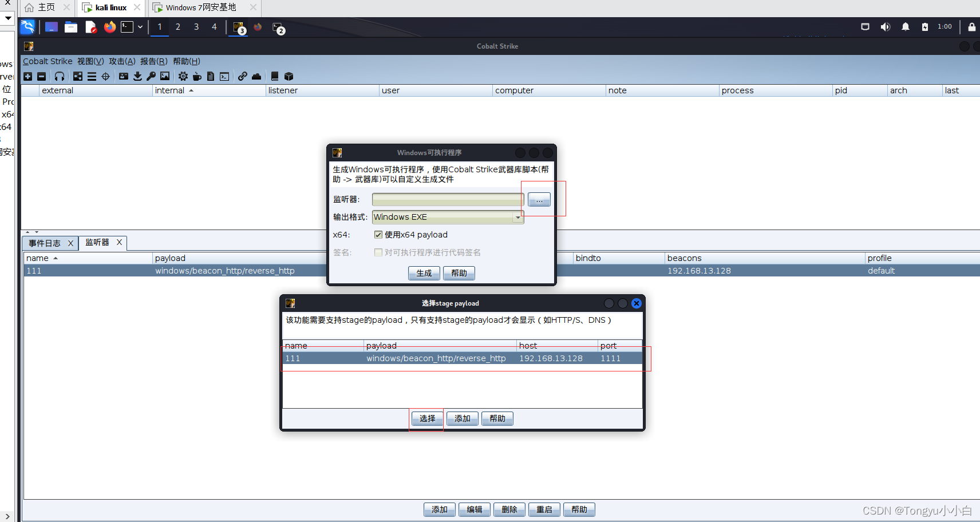Click the disconnect minus toolbar icon

pyautogui.click(x=41, y=76)
